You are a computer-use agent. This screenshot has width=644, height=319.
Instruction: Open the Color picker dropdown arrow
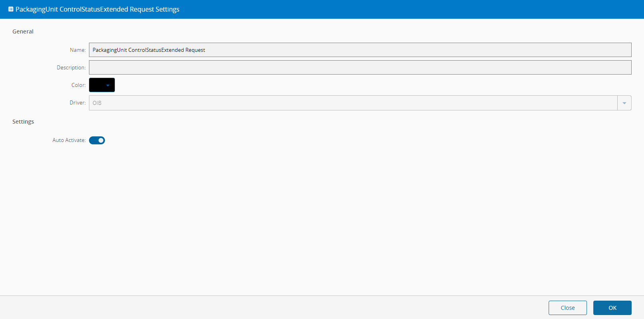click(x=108, y=85)
